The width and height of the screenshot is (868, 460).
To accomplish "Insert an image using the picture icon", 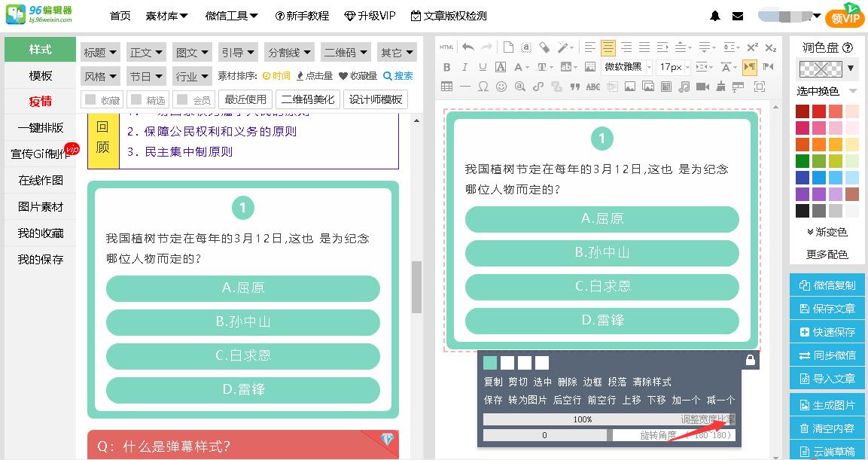I will pyautogui.click(x=630, y=86).
